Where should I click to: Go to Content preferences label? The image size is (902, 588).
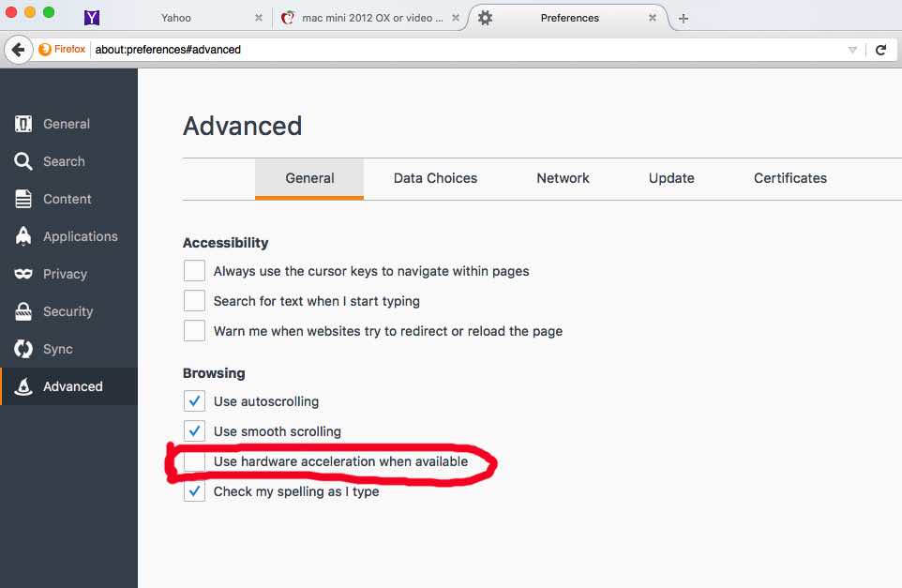point(68,199)
